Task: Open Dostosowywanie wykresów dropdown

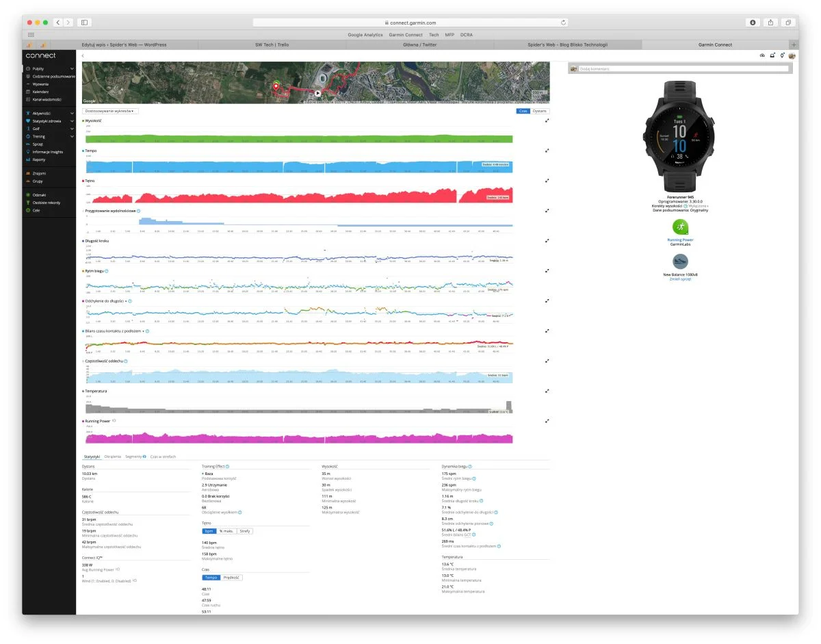Action: [110, 110]
